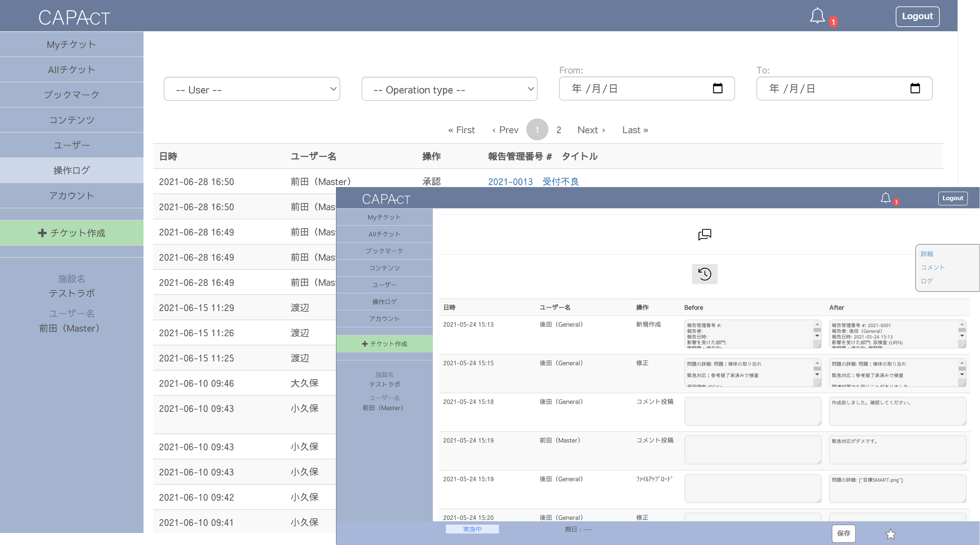The image size is (980, 545).
Task: Go to page 2 of the log
Action: click(559, 130)
